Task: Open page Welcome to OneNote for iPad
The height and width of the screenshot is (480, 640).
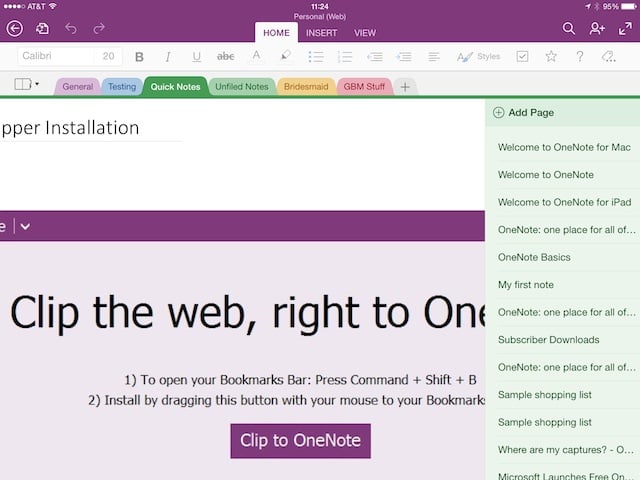Action: pyautogui.click(x=563, y=202)
